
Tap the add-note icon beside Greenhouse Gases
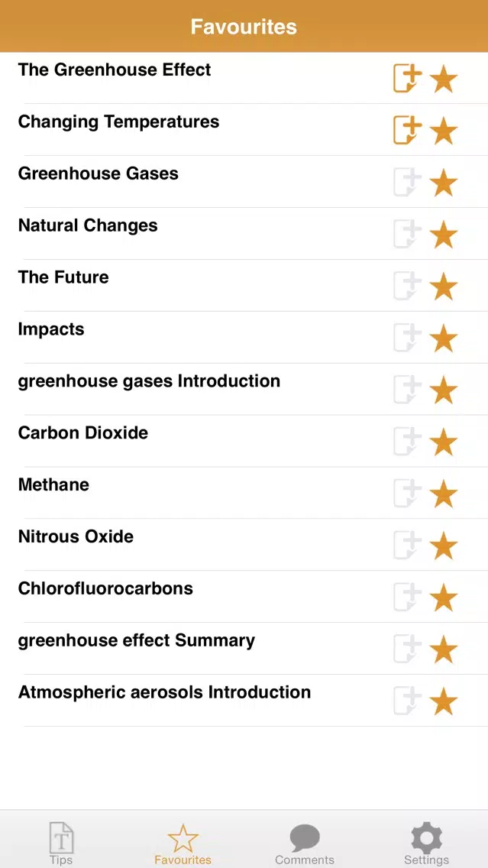407,183
